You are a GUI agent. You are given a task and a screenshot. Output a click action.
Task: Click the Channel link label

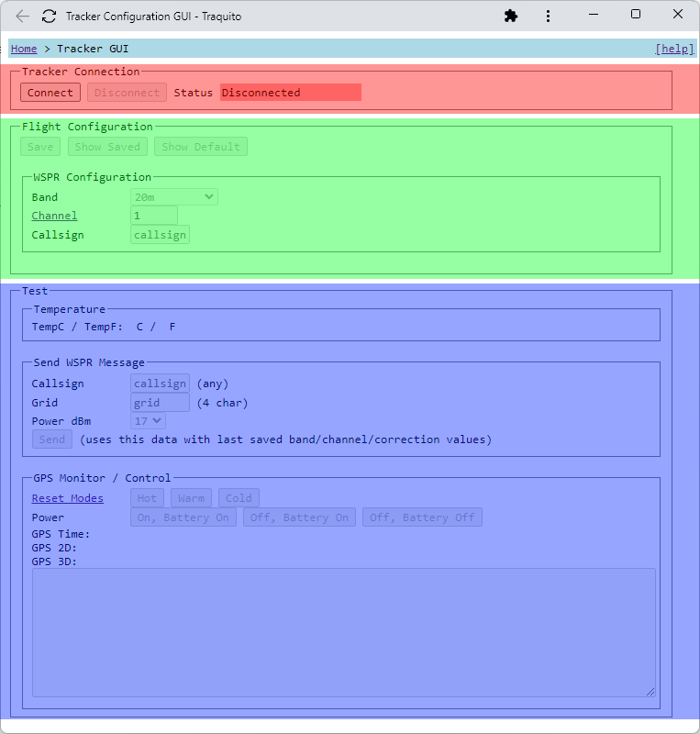[x=54, y=216]
